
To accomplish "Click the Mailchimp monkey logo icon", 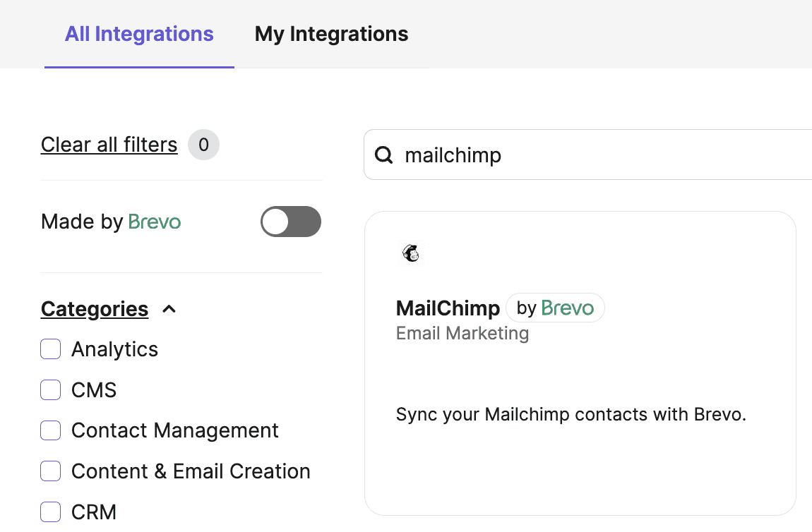I will point(411,253).
